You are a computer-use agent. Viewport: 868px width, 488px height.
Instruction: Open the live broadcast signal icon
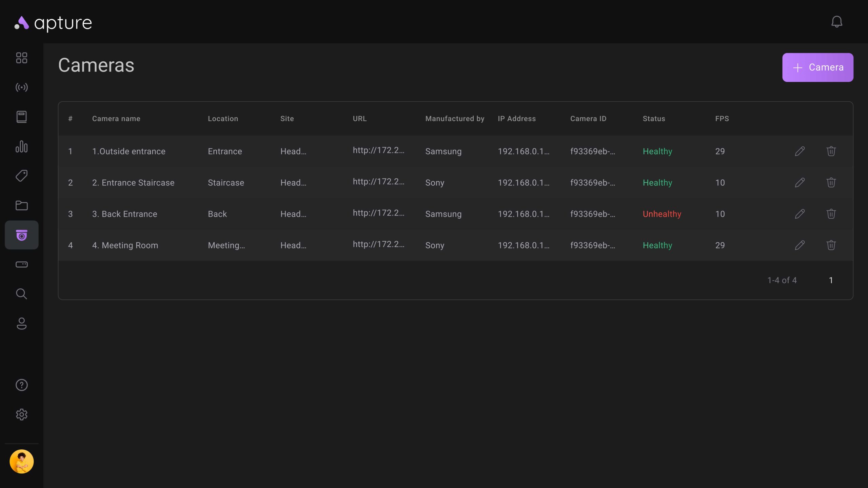pos(22,87)
